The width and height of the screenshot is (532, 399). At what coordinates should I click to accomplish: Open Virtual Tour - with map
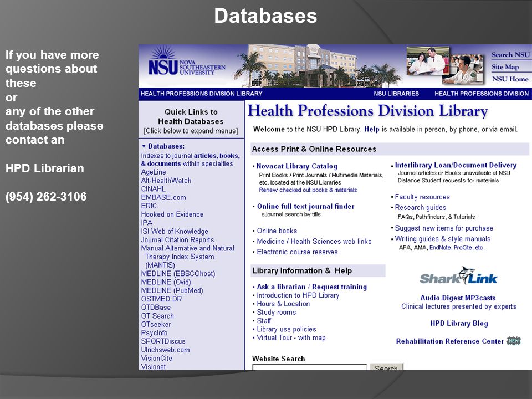[291, 337]
